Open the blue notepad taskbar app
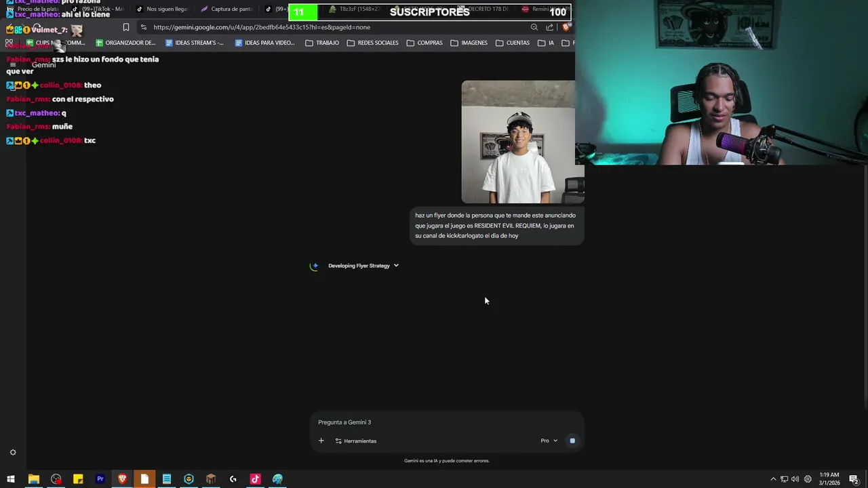 tap(166, 479)
